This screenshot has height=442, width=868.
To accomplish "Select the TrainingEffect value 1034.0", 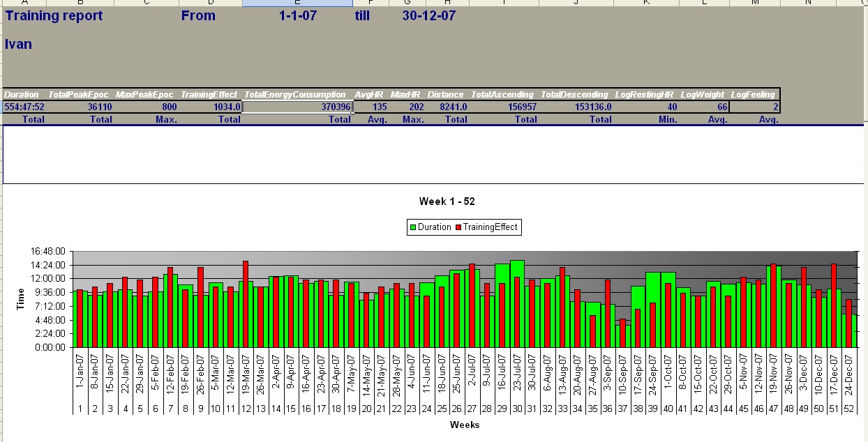I will 226,107.
